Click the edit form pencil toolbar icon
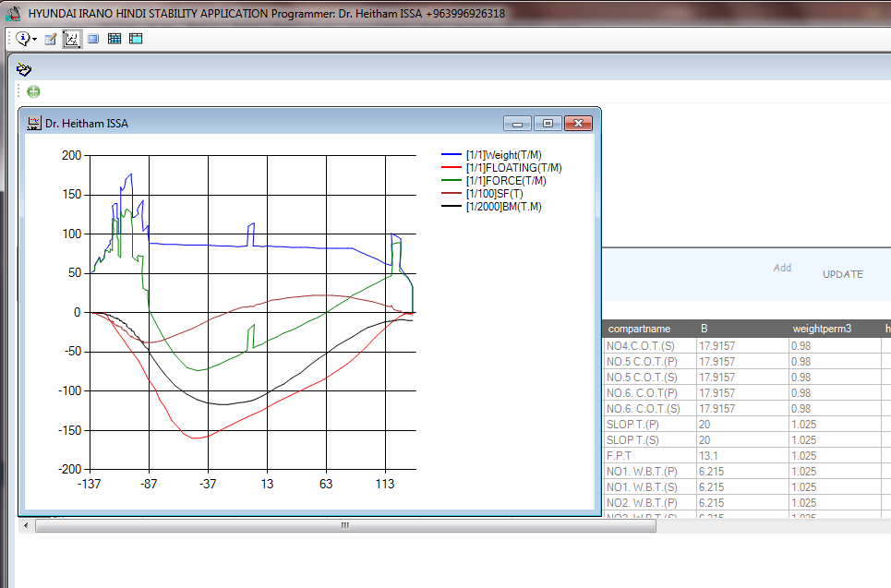The image size is (891, 588). click(x=51, y=39)
